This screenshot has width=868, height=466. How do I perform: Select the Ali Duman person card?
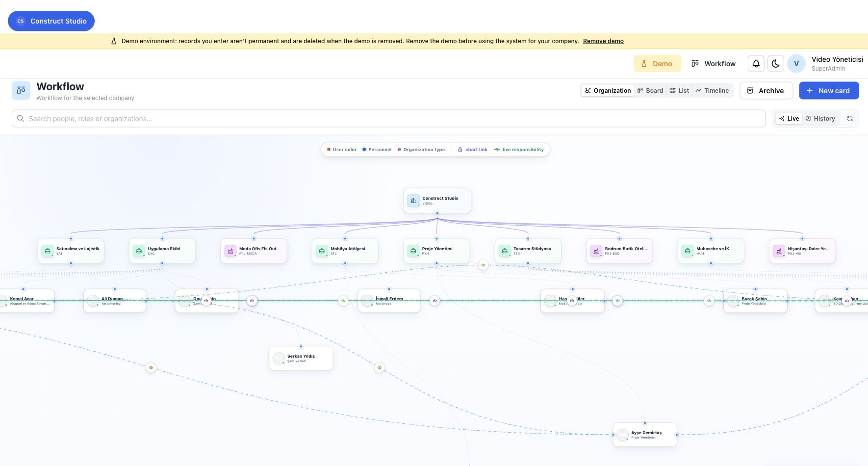[115, 301]
